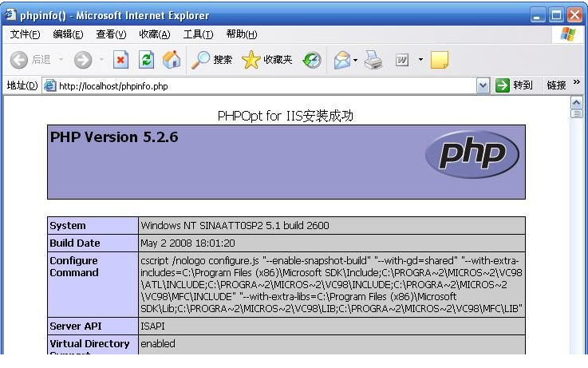Open the 帮助(H) menu

pyautogui.click(x=242, y=34)
